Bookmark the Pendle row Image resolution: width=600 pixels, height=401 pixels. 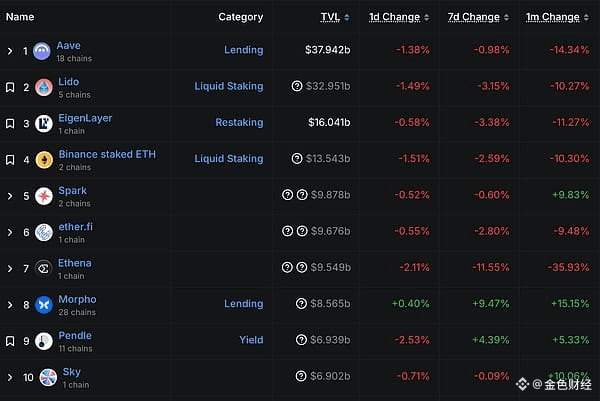[10, 341]
